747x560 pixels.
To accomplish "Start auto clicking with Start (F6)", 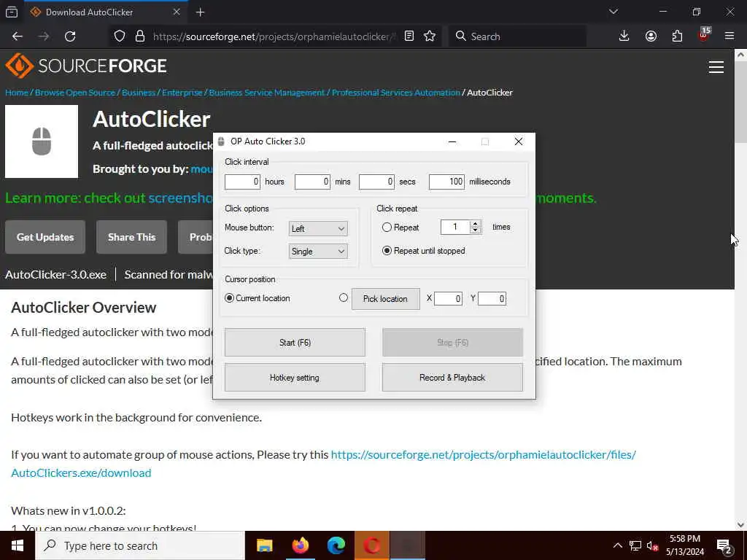I will point(295,343).
